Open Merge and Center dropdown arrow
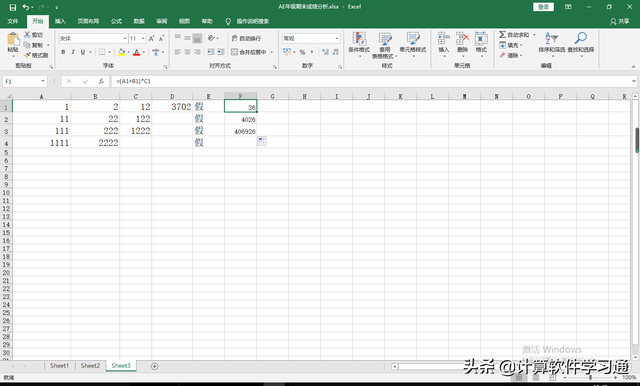This screenshot has width=640, height=386. [272, 52]
